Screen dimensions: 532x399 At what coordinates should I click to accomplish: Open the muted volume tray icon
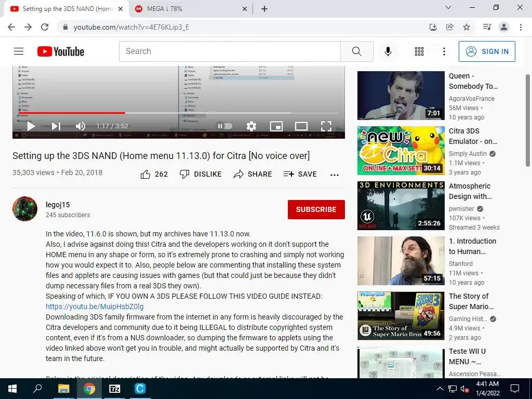pos(464,389)
